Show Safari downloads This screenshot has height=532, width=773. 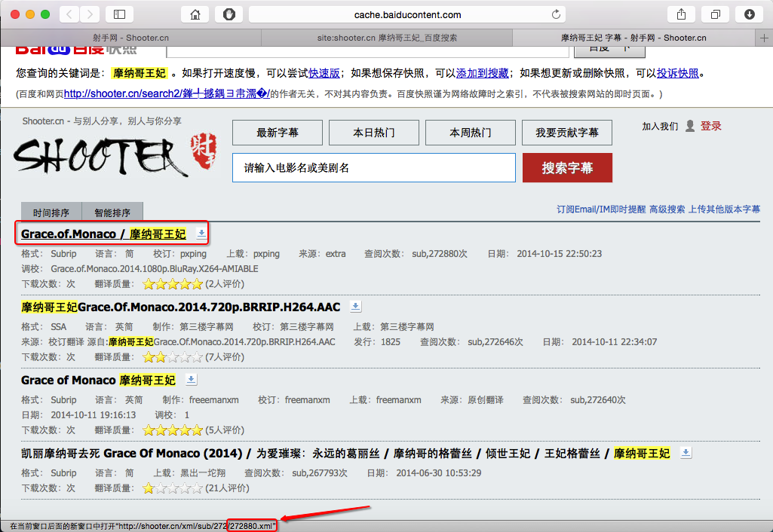pyautogui.click(x=750, y=14)
